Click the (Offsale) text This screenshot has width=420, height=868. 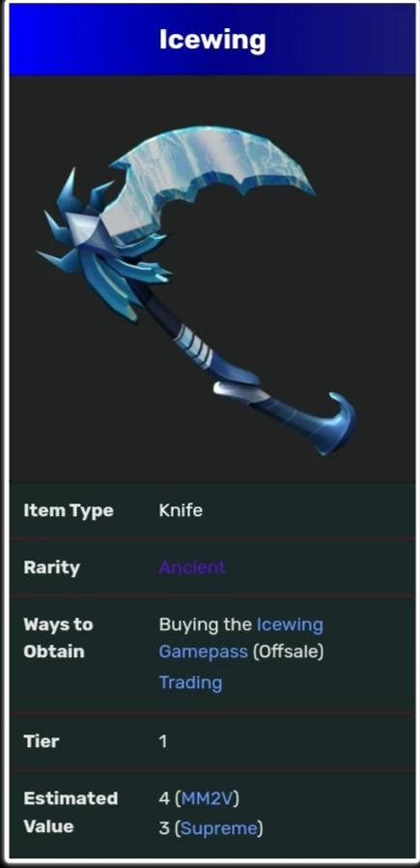click(x=289, y=651)
